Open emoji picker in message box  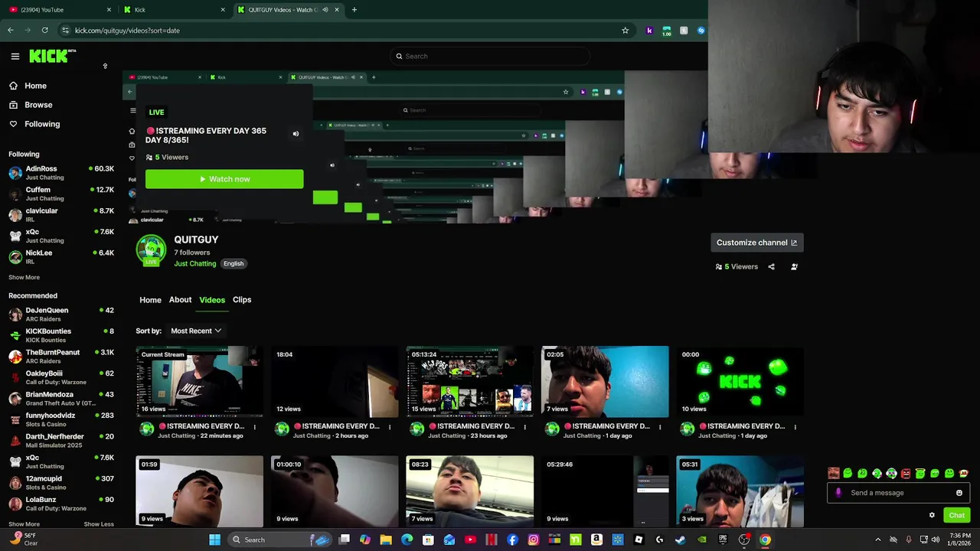pyautogui.click(x=959, y=493)
